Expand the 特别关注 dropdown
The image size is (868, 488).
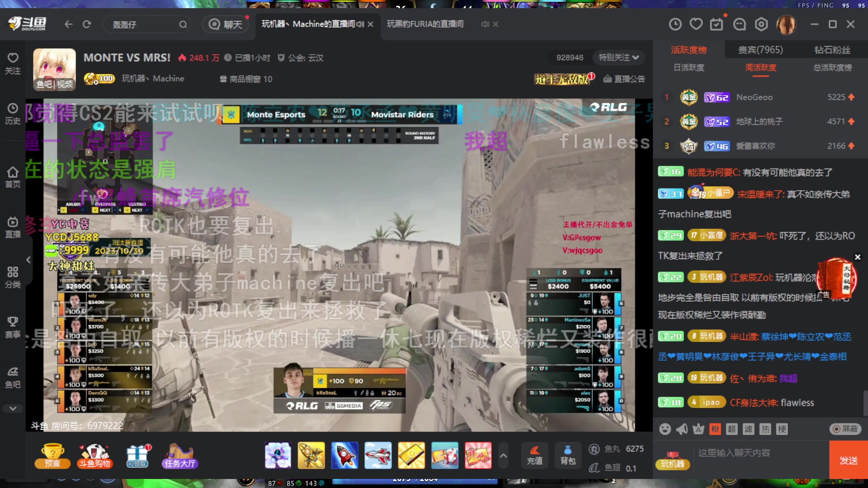tap(618, 57)
